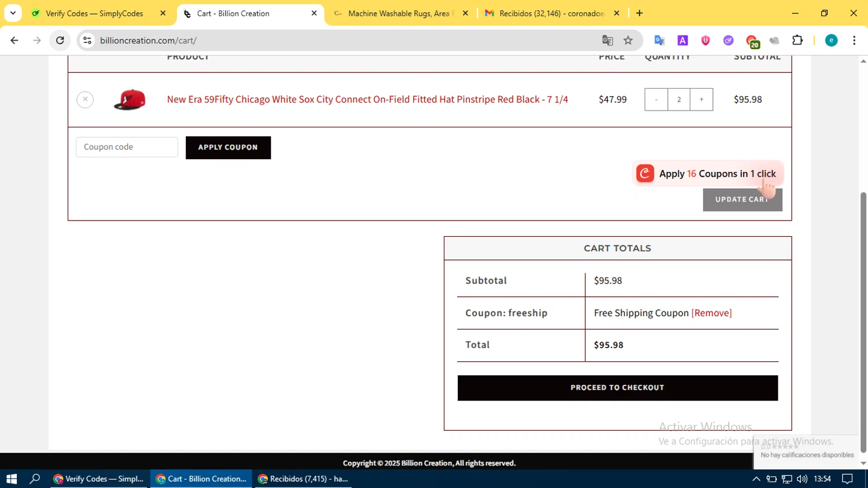Image resolution: width=868 pixels, height=488 pixels.
Task: Open a new browser tab
Action: [639, 13]
